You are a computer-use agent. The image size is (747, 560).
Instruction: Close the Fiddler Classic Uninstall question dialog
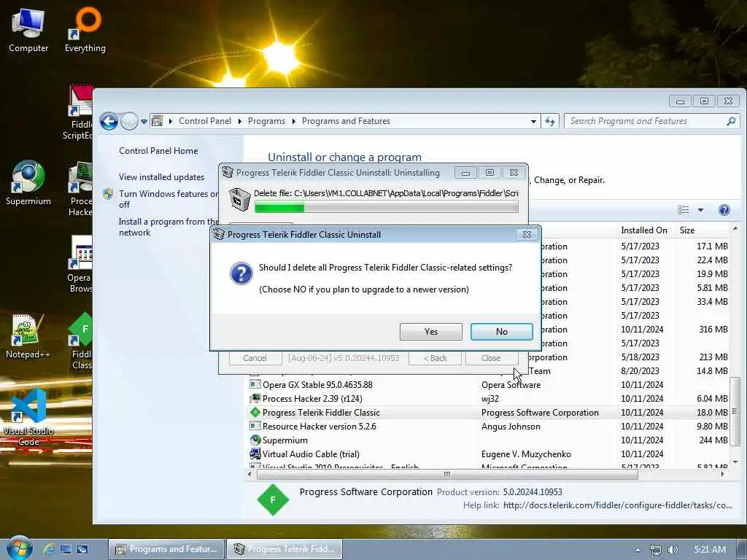527,234
